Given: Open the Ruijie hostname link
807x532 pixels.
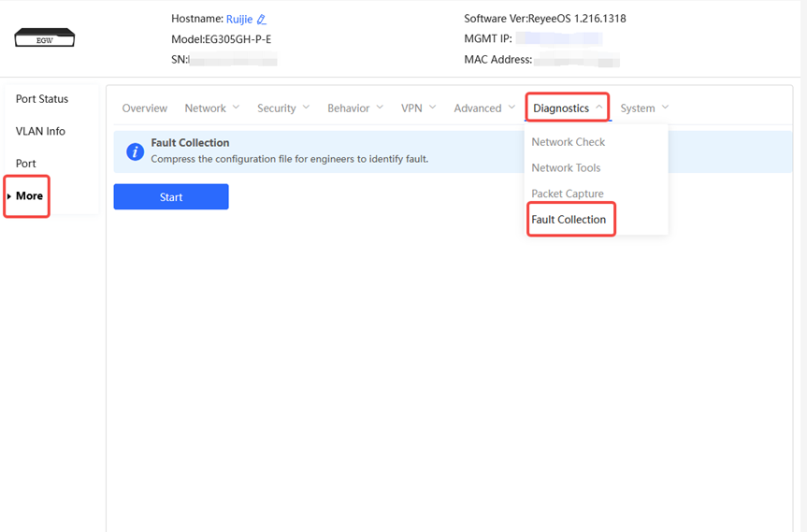Looking at the screenshot, I should point(239,20).
